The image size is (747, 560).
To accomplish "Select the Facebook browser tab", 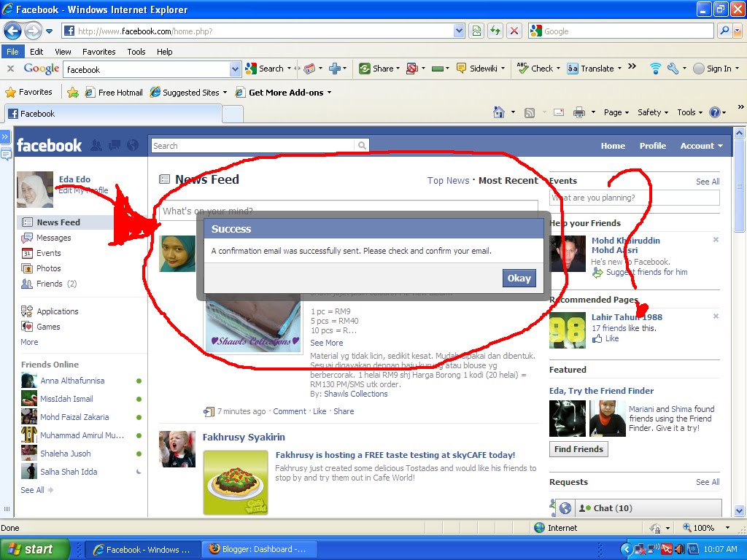I will (113, 114).
